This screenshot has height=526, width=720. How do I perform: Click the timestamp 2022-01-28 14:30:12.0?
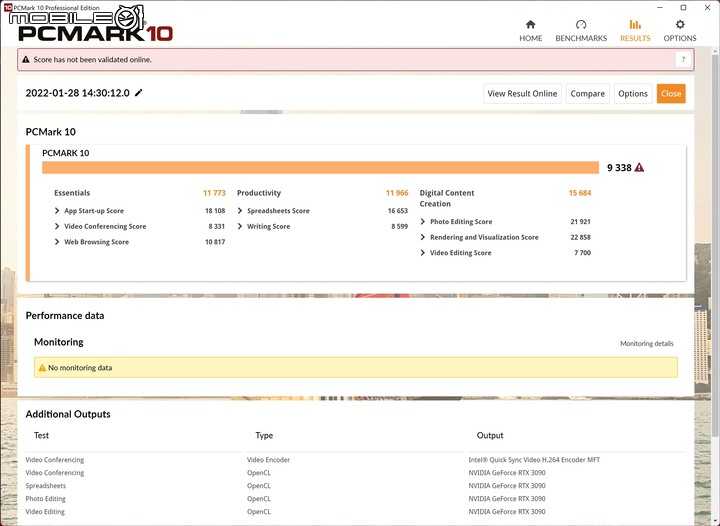[78, 93]
